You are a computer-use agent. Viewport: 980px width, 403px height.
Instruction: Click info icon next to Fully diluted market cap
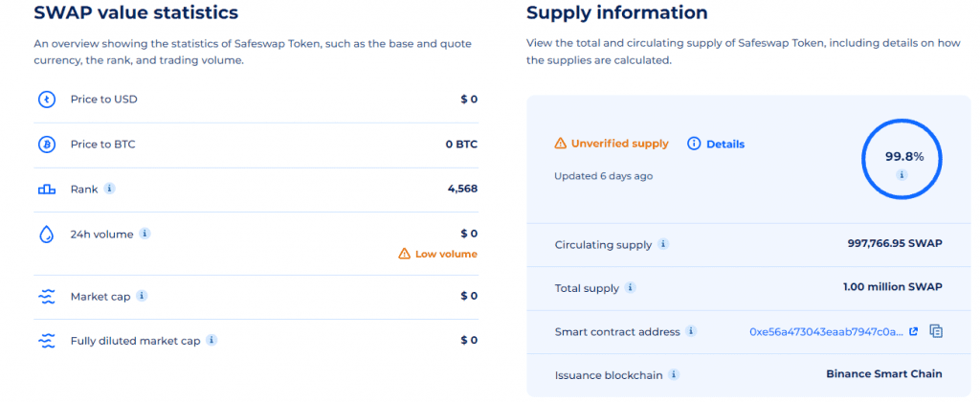point(212,340)
